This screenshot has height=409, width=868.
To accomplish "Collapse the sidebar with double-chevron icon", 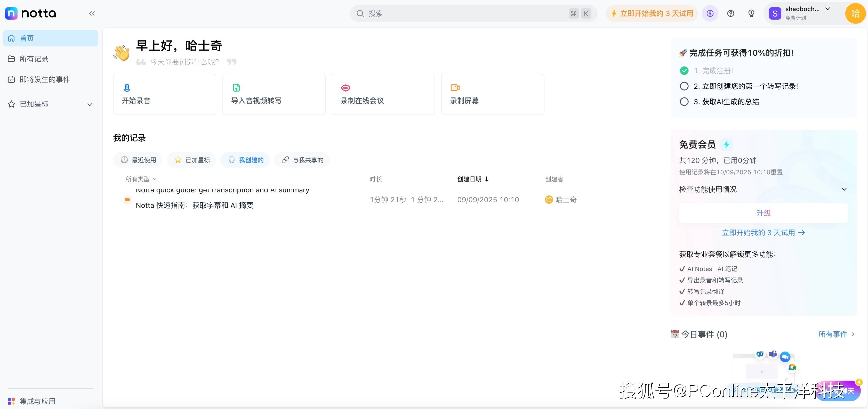I will coord(92,13).
